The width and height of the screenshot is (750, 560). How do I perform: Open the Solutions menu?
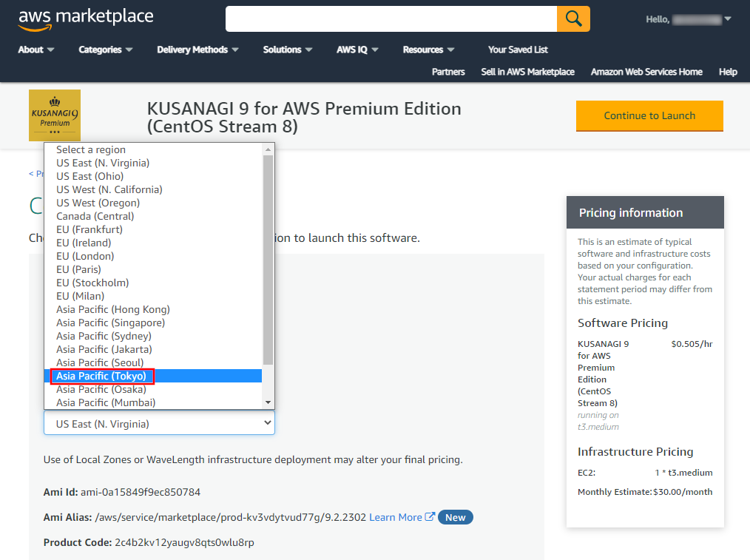288,50
